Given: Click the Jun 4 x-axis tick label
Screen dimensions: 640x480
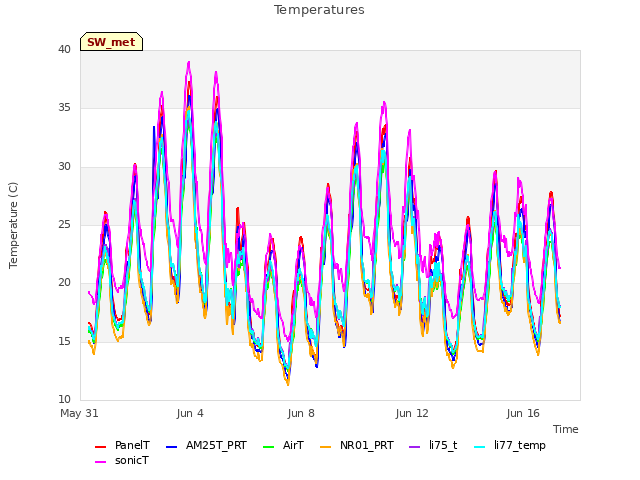Looking at the screenshot, I should tap(190, 413).
